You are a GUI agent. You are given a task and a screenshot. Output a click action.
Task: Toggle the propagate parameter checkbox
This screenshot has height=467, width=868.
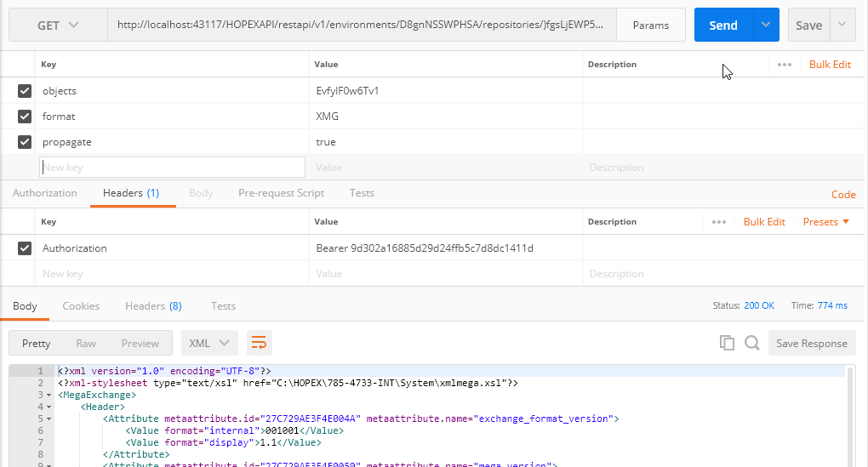pyautogui.click(x=25, y=142)
